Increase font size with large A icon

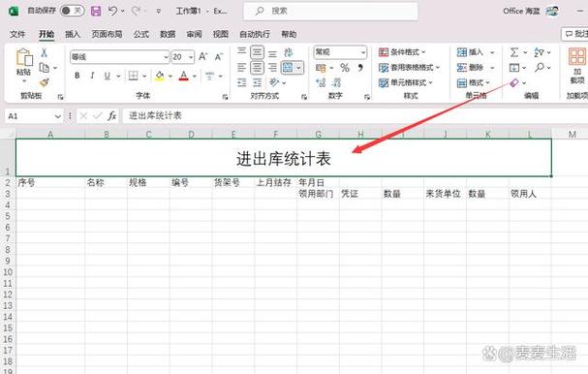(202, 56)
